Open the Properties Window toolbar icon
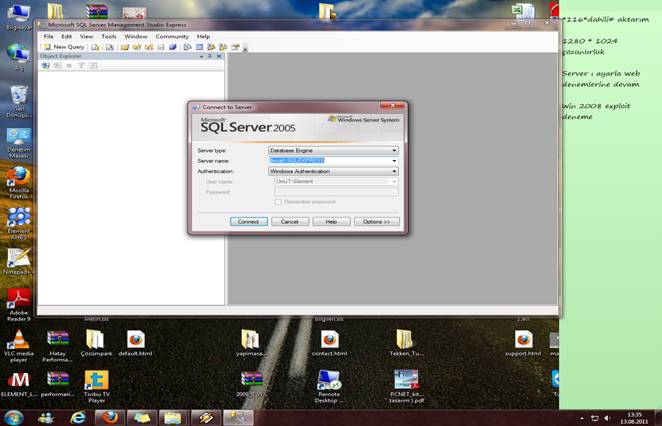Image resolution: width=662 pixels, height=426 pixels. coord(235,47)
